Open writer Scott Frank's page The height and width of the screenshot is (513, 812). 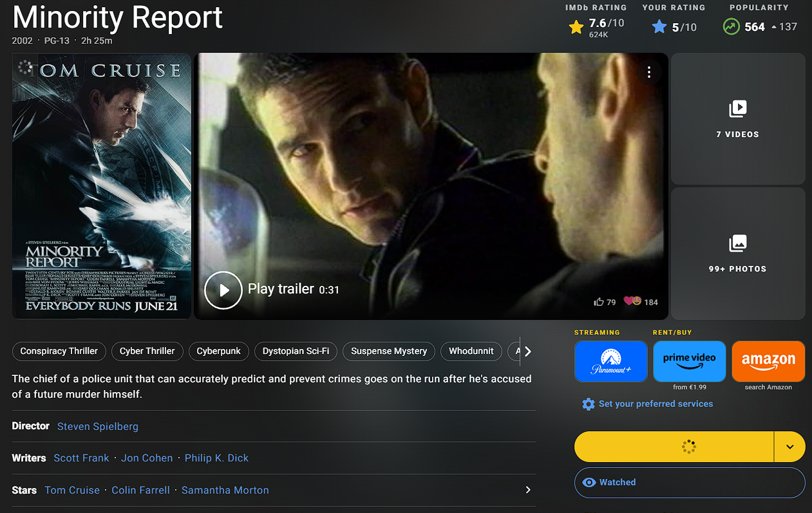(82, 458)
